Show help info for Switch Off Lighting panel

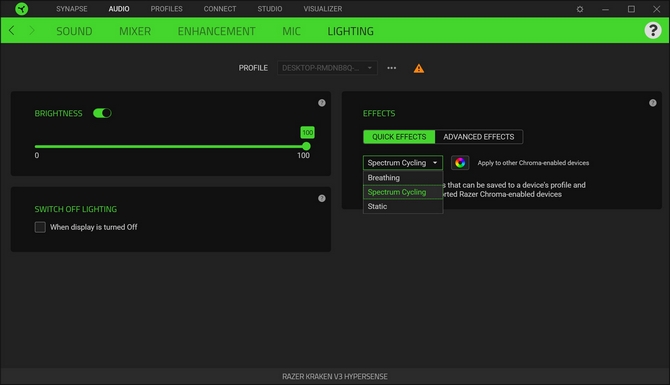pos(322,198)
